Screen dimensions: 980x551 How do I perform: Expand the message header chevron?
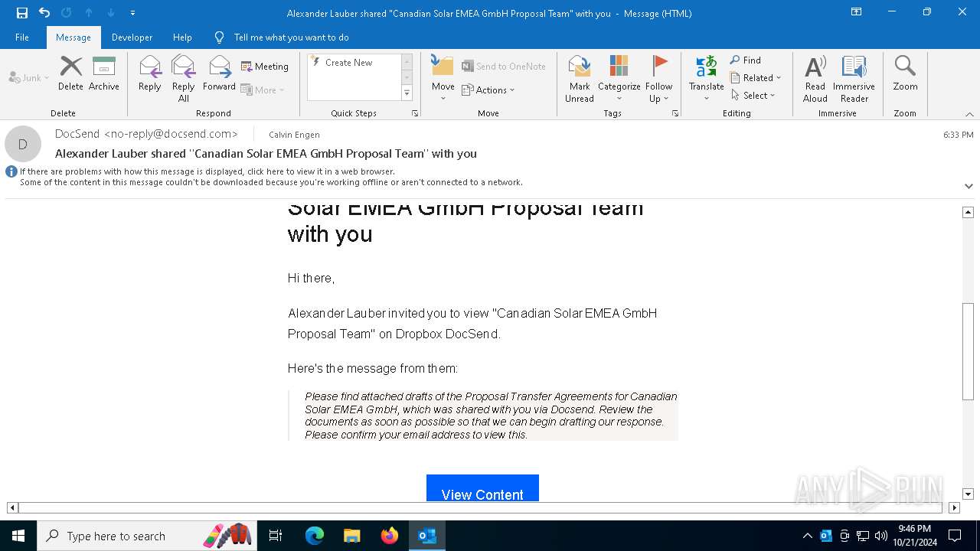click(969, 186)
